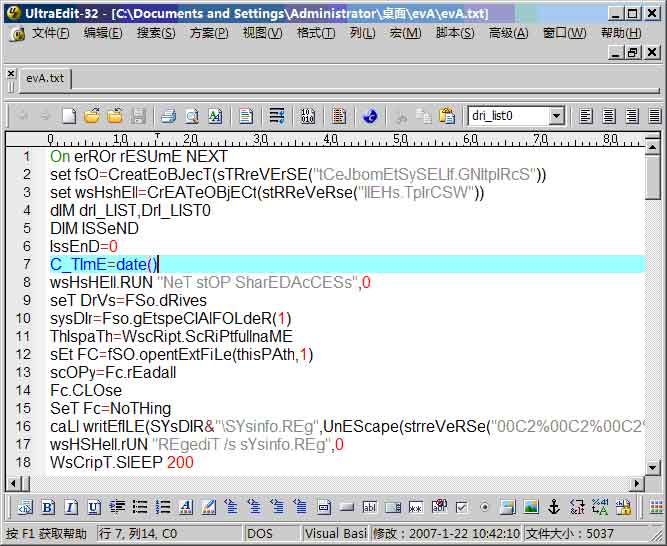The height and width of the screenshot is (546, 667).
Task: Open the 脚本(S) menu
Action: 455,33
